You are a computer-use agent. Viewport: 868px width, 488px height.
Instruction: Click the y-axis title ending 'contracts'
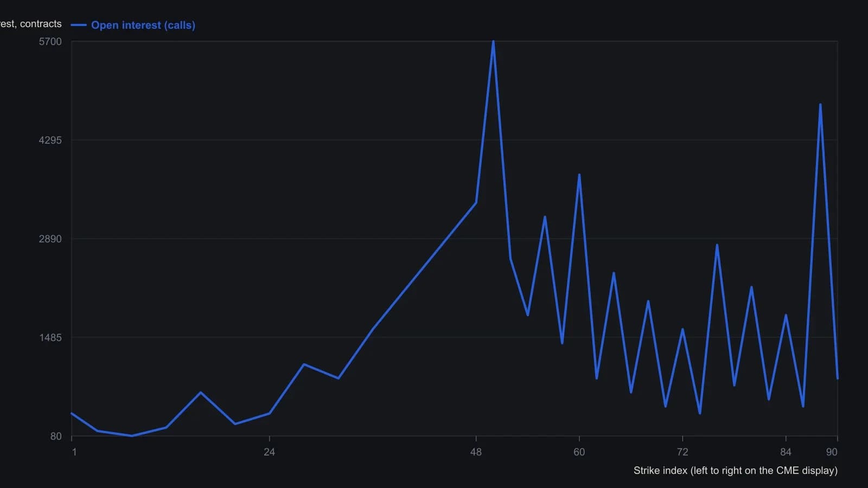[x=31, y=24]
